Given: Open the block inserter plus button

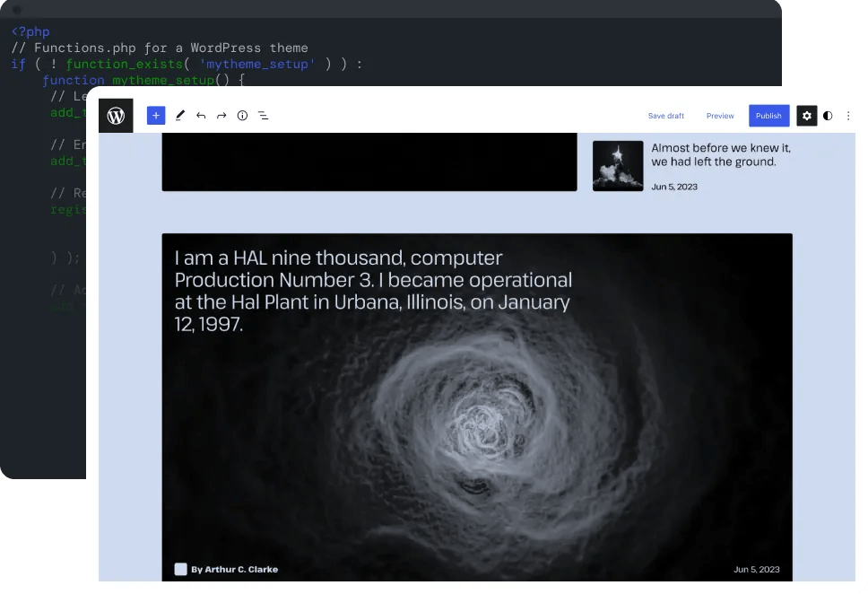Looking at the screenshot, I should tap(156, 116).
